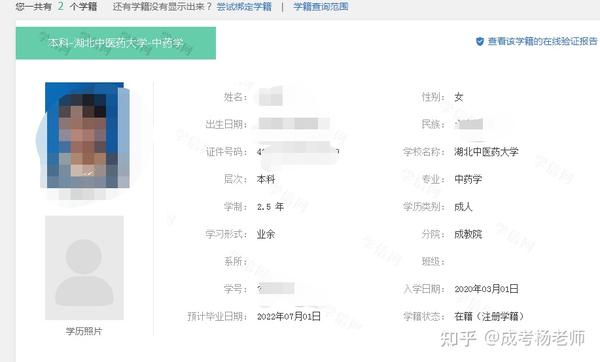Click the 姓名 label
Screen dimensions: 600x362
coord(236,97)
